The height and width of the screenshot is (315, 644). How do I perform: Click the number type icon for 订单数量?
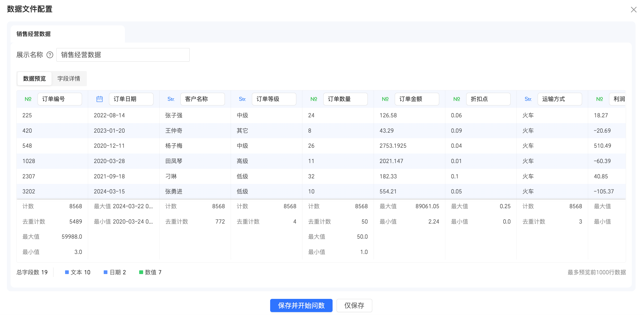(314, 99)
